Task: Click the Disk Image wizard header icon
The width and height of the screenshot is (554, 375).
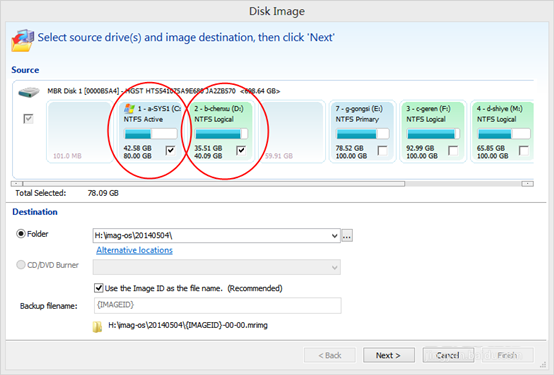Action: (23, 40)
